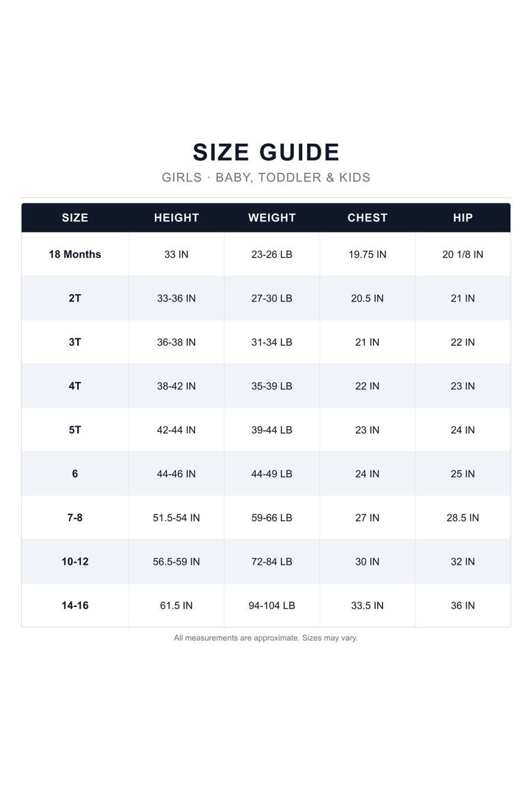Click the 94-104 LB weight cell
The width and height of the screenshot is (532, 798).
272,605
